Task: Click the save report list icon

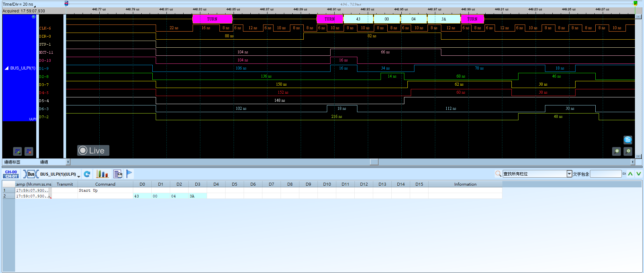Action: 118,174
